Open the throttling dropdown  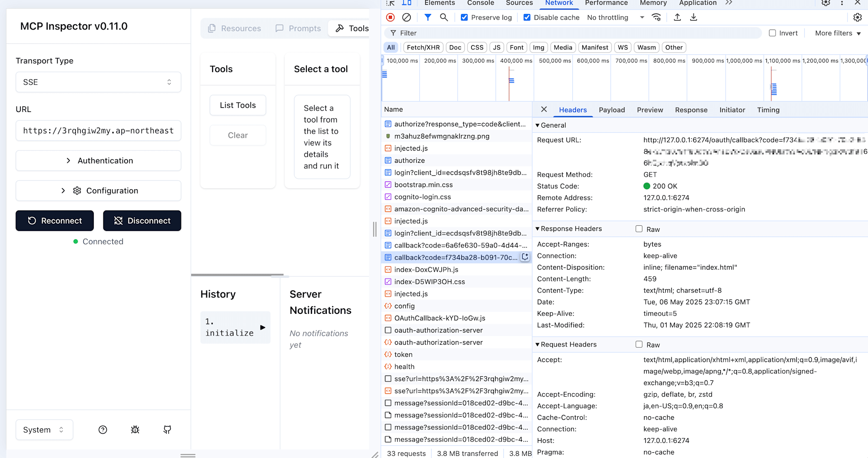tap(615, 17)
